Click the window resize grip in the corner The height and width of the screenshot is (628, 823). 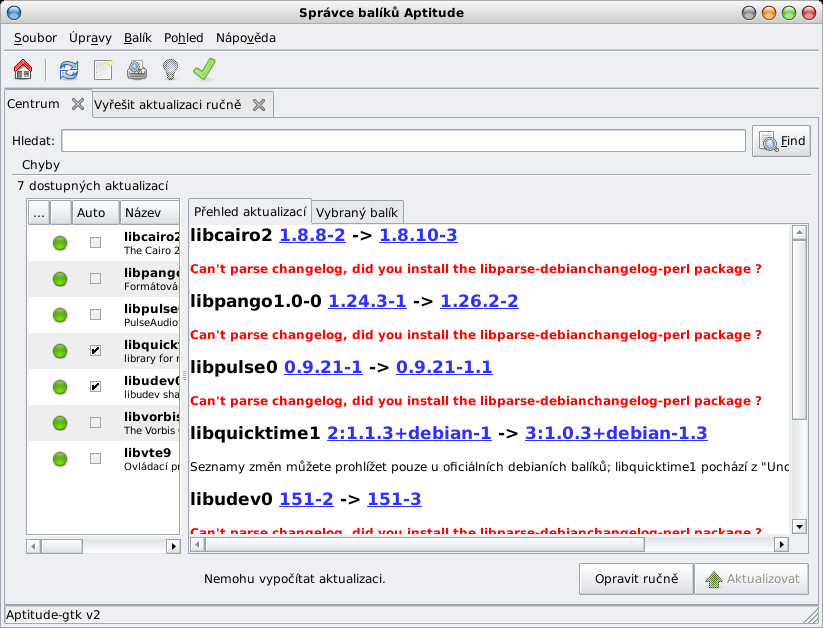pos(811,615)
